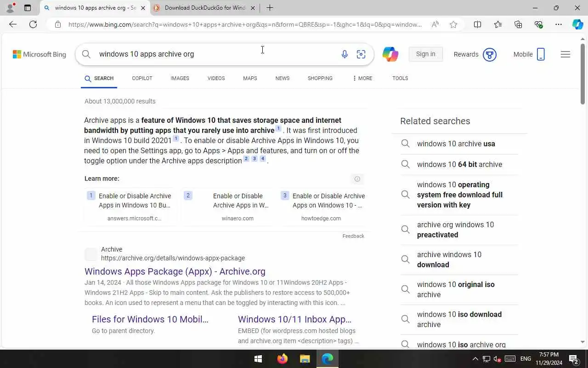This screenshot has height=368, width=588.
Task: Select the VIDEOS search tab
Action: (216, 78)
